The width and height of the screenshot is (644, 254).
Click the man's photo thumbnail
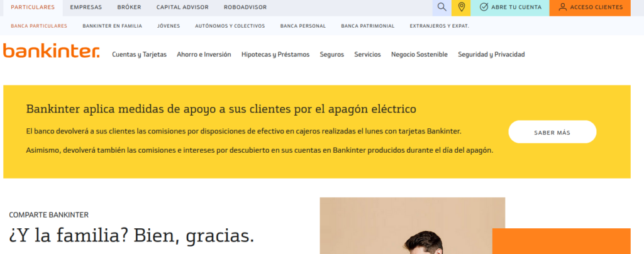coord(413,226)
